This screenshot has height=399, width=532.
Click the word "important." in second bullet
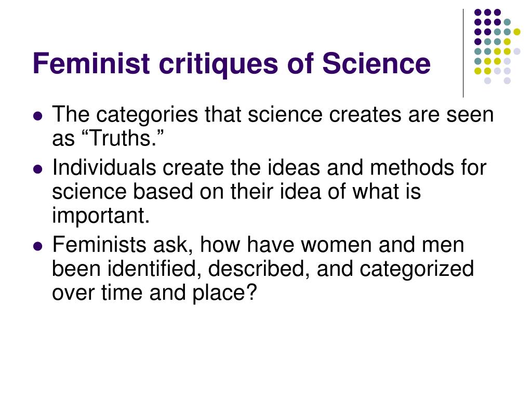pos(101,216)
